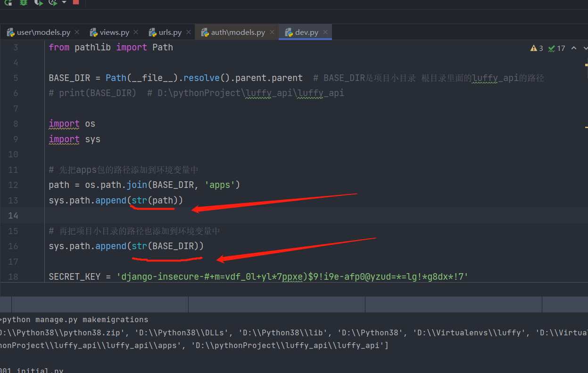Viewport: 588px width, 373px height.
Task: Click the Python icon on user\models.py tab
Action: [10, 32]
